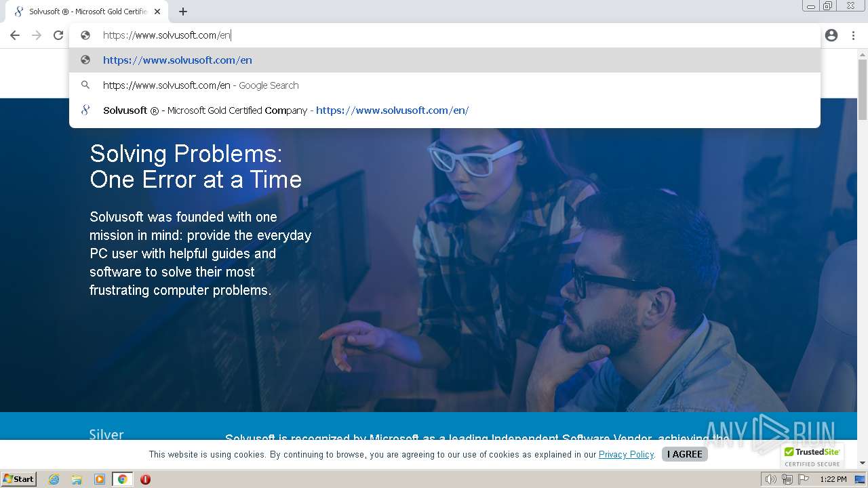This screenshot has height=488, width=868.
Task: Open the Privacy Policy link
Action: 626,454
